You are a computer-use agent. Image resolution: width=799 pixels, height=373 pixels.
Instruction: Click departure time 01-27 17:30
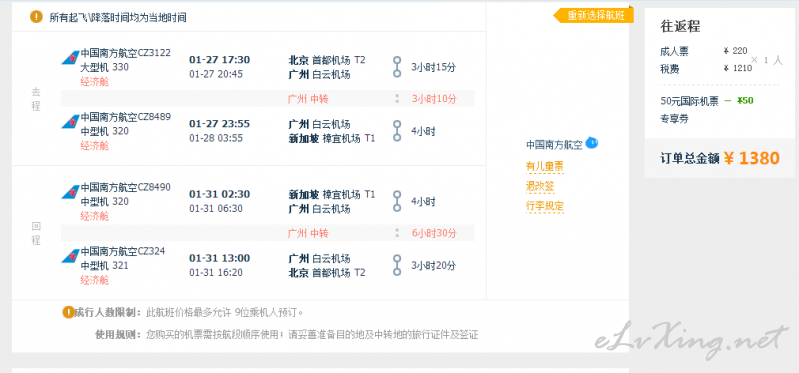(x=220, y=60)
